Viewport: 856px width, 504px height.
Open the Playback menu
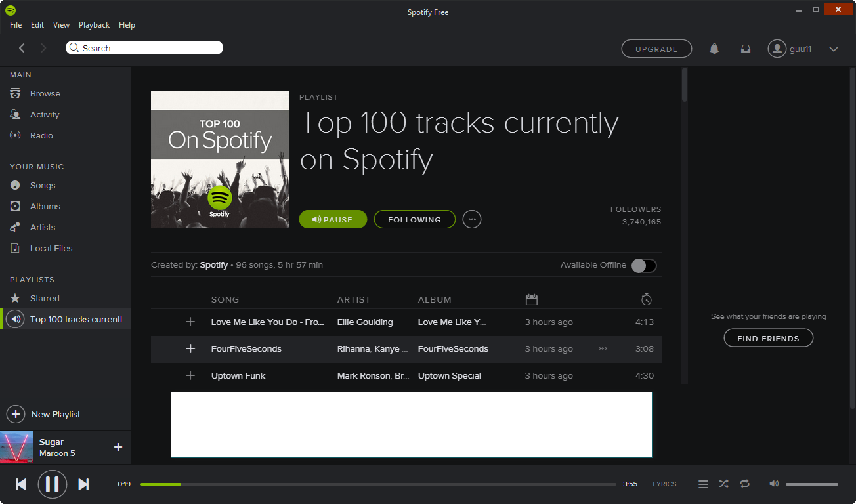point(95,25)
